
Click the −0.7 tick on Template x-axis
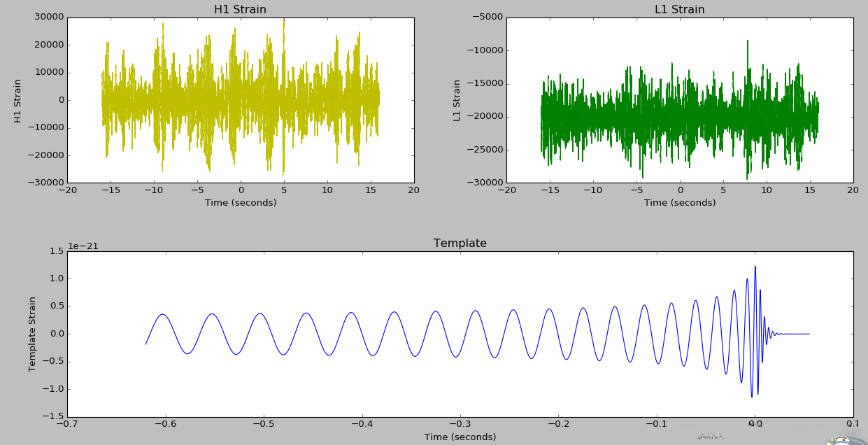click(67, 424)
